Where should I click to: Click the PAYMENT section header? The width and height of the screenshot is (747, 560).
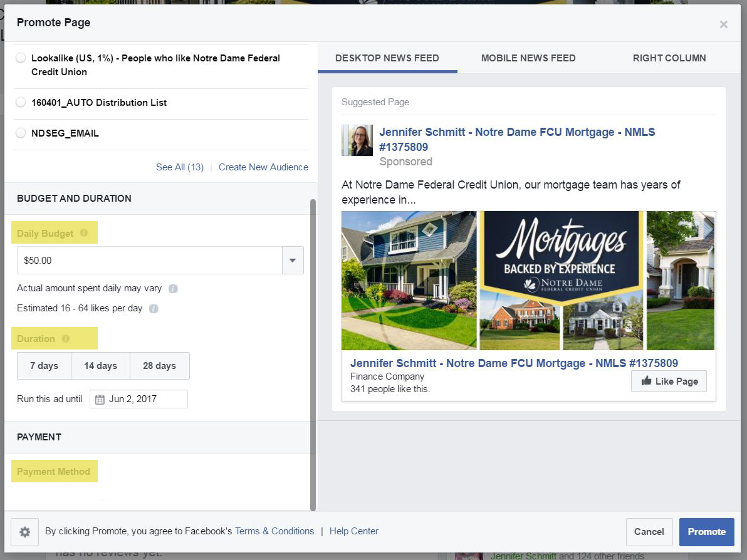[x=39, y=437]
